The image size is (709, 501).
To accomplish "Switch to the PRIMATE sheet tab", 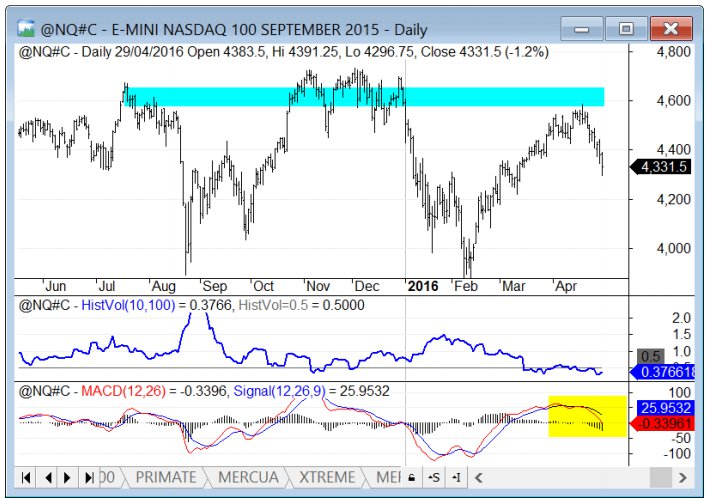I will pyautogui.click(x=166, y=477).
